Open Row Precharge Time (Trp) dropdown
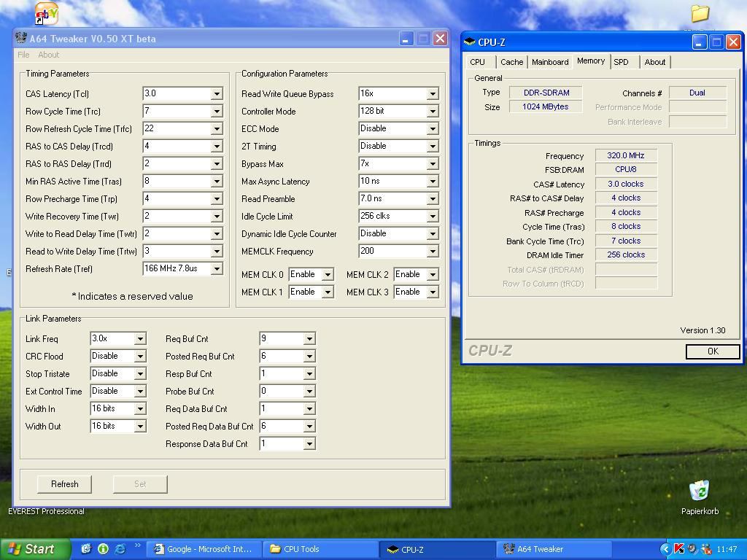Screen dimensions: 747x560 [217, 198]
